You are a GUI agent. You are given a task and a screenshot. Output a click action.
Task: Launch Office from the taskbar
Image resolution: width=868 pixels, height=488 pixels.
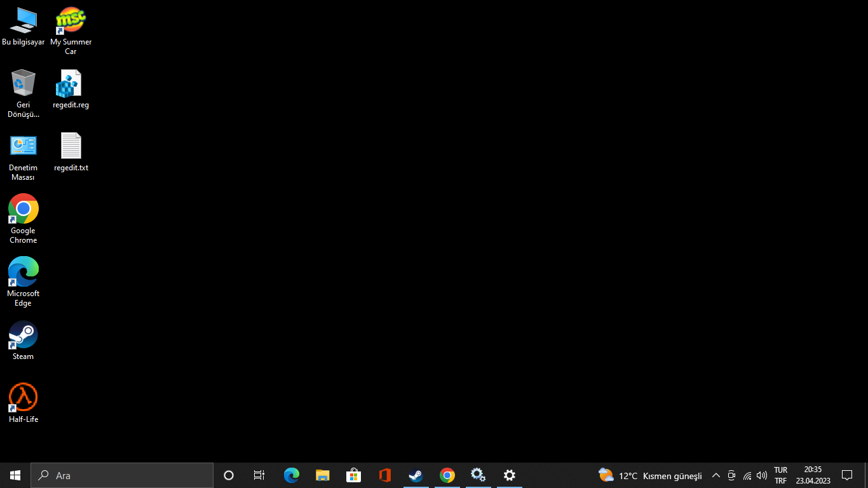(x=384, y=475)
